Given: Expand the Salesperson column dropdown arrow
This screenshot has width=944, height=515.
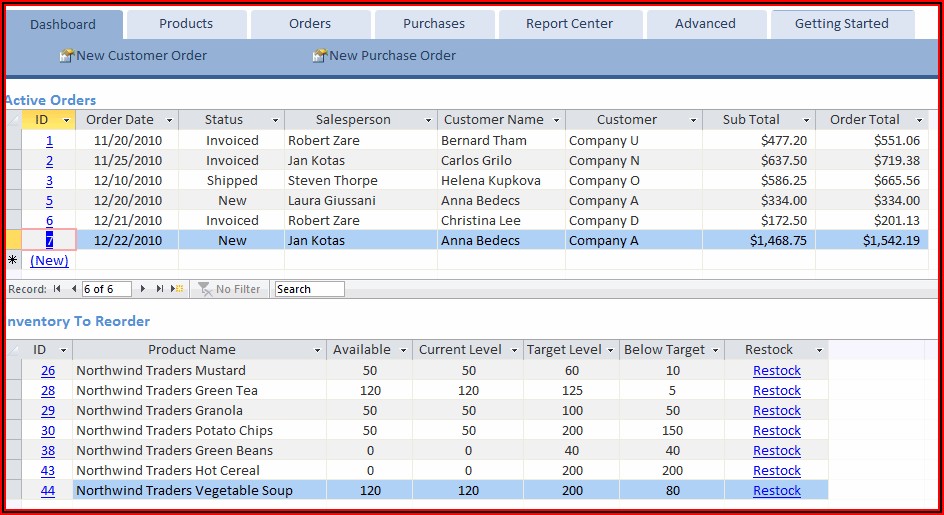Looking at the screenshot, I should [428, 120].
